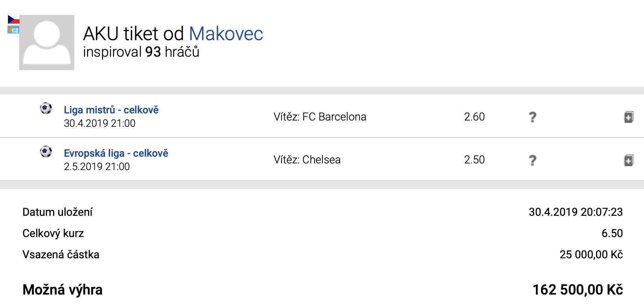
Task: Click the 25 000,00 Kč stake amount
Action: click(x=591, y=255)
